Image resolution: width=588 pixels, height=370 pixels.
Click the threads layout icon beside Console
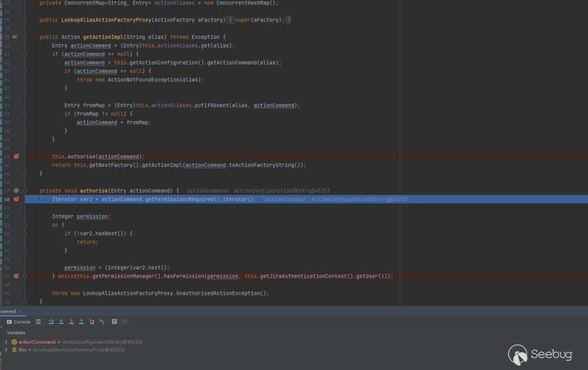[x=38, y=322]
